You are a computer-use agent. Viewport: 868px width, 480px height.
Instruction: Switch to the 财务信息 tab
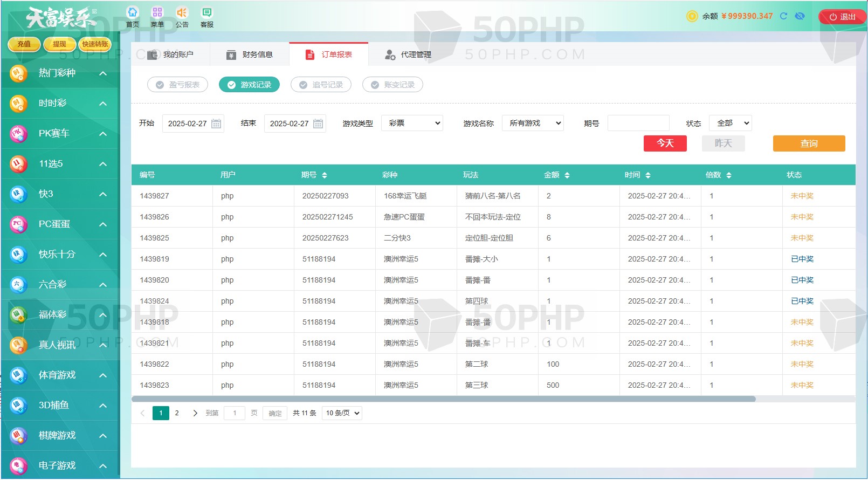tap(250, 54)
